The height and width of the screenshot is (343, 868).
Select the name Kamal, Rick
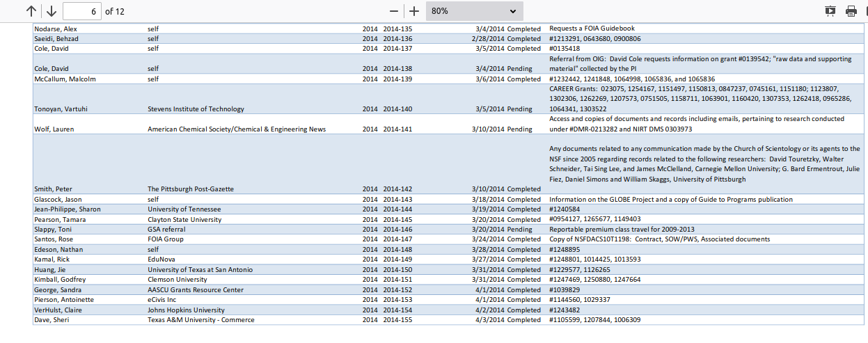[x=52, y=260]
